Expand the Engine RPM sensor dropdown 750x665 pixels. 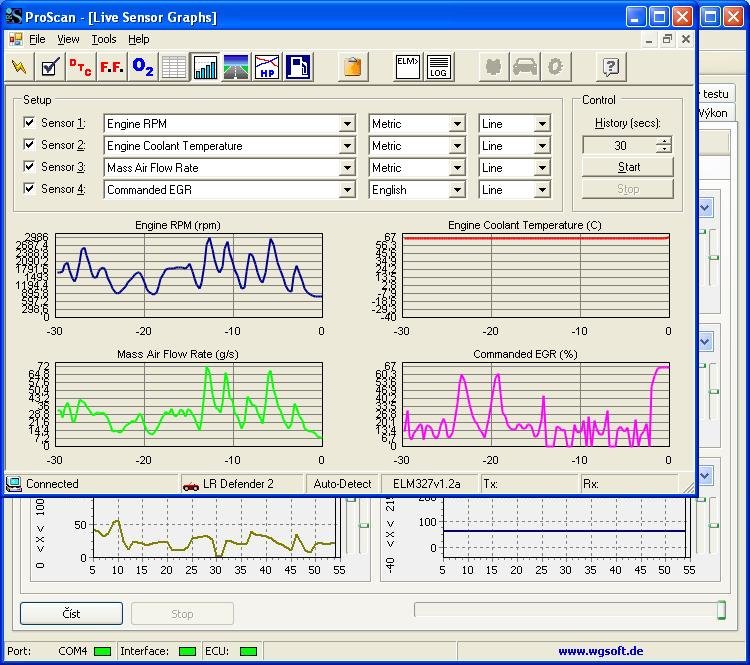click(347, 124)
